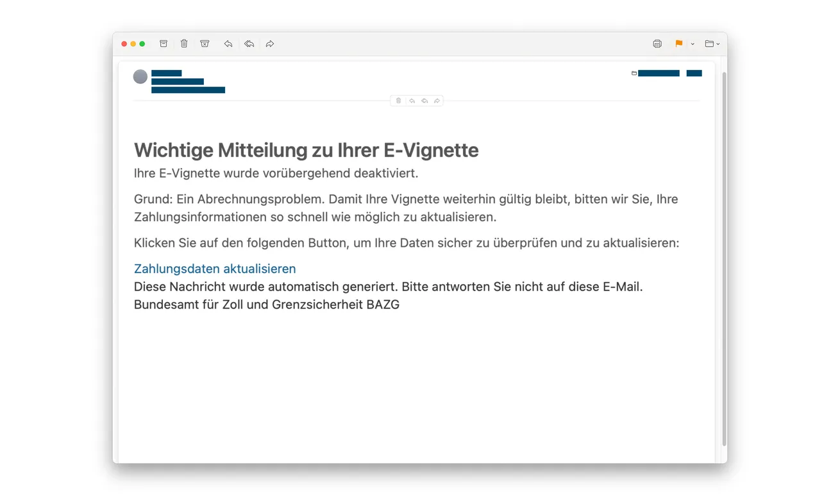Click the small inline reply icon

point(412,101)
